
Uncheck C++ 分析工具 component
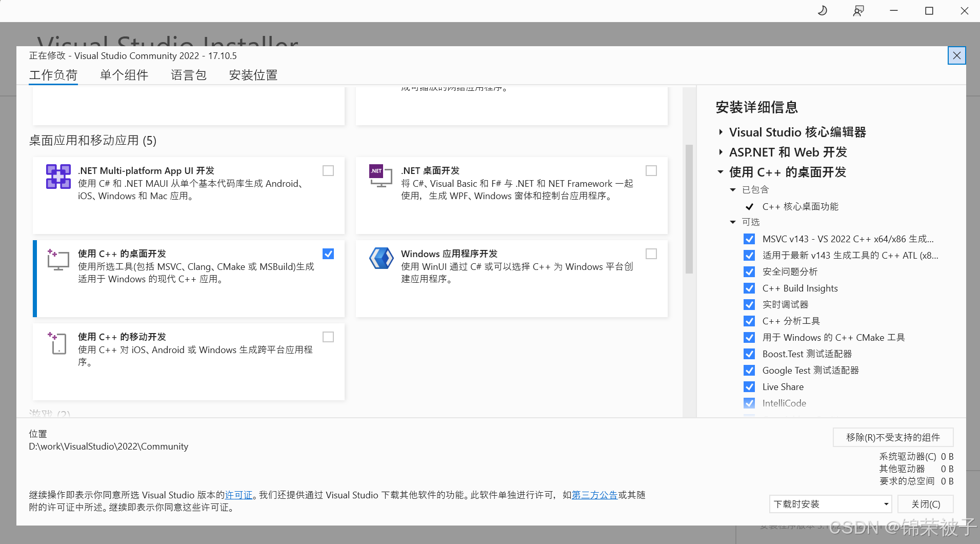tap(749, 321)
